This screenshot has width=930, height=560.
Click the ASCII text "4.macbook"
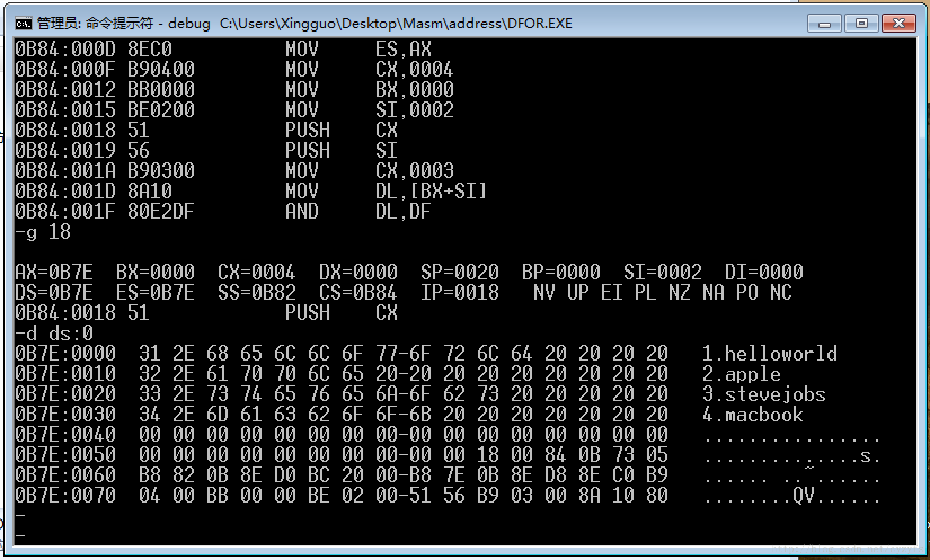pos(753,415)
